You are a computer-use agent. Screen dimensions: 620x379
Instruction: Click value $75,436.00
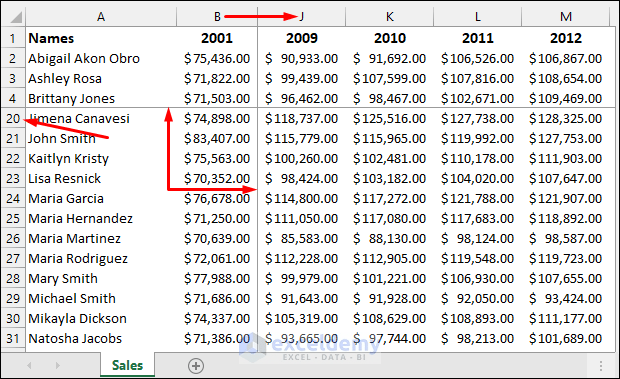[x=217, y=58]
